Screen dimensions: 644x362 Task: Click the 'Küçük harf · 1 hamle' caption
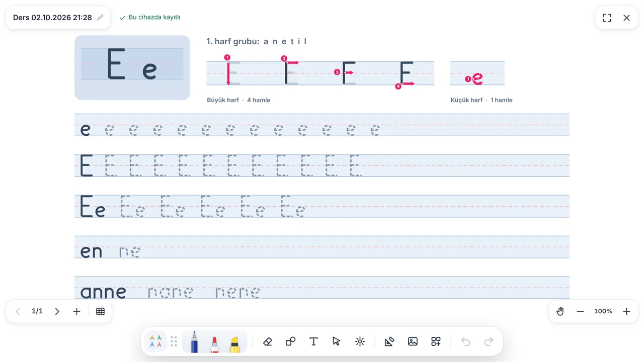tap(481, 100)
